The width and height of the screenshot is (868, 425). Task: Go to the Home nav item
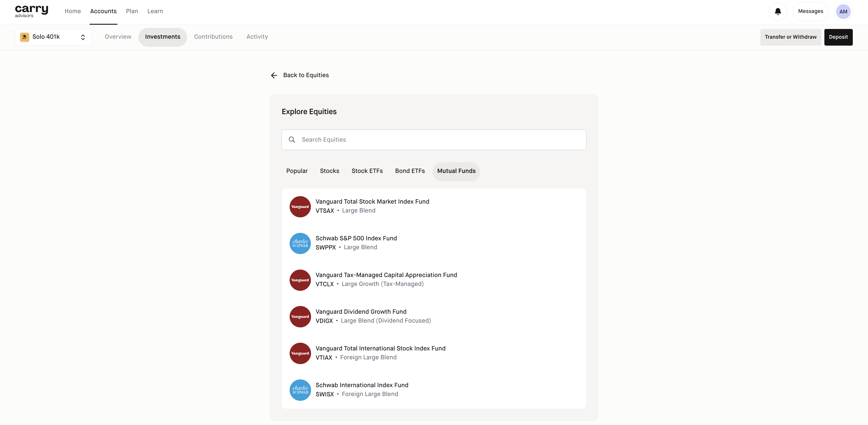pyautogui.click(x=73, y=11)
